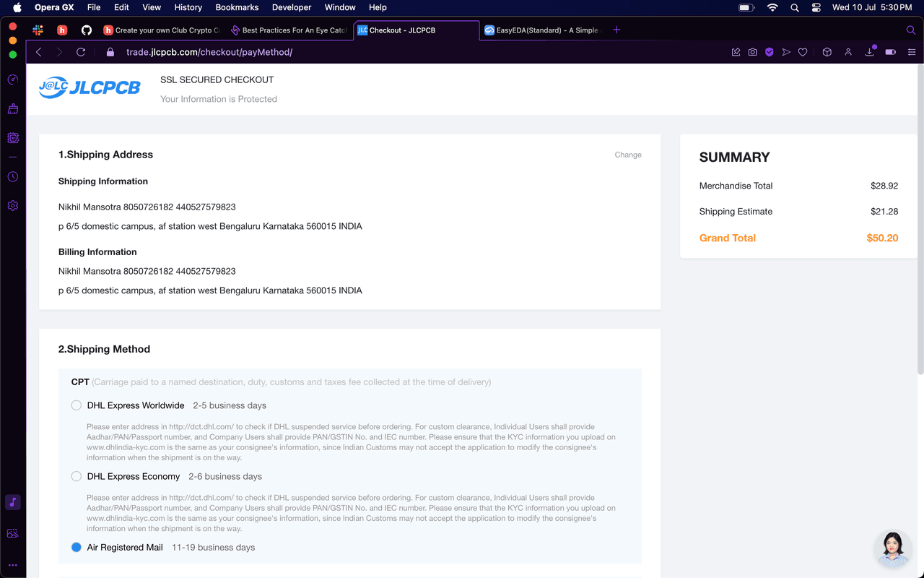The height and width of the screenshot is (578, 924).
Task: Click the JLCPCB logo
Action: tap(90, 88)
